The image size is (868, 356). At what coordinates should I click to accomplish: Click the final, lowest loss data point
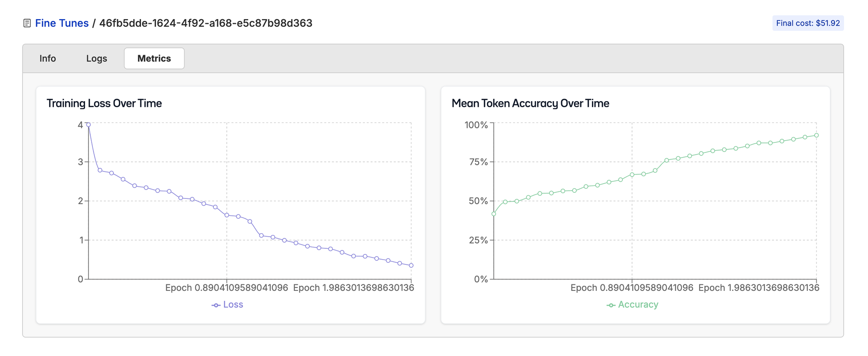click(411, 265)
